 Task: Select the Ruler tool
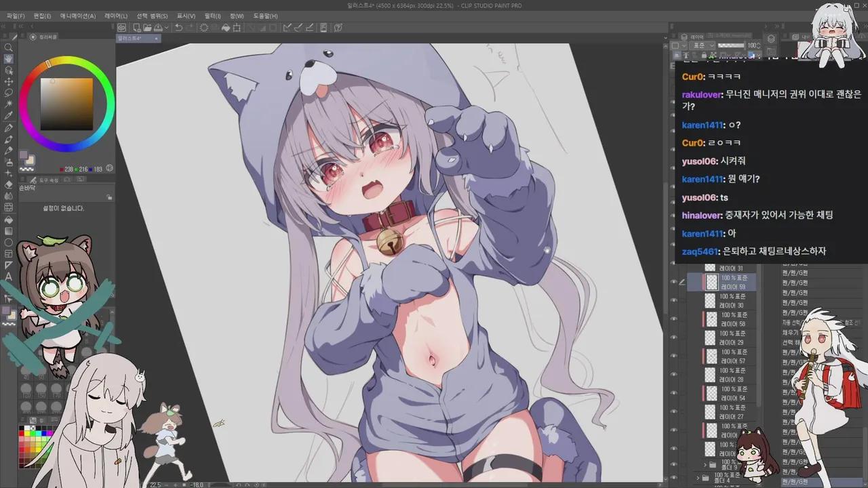(9, 266)
